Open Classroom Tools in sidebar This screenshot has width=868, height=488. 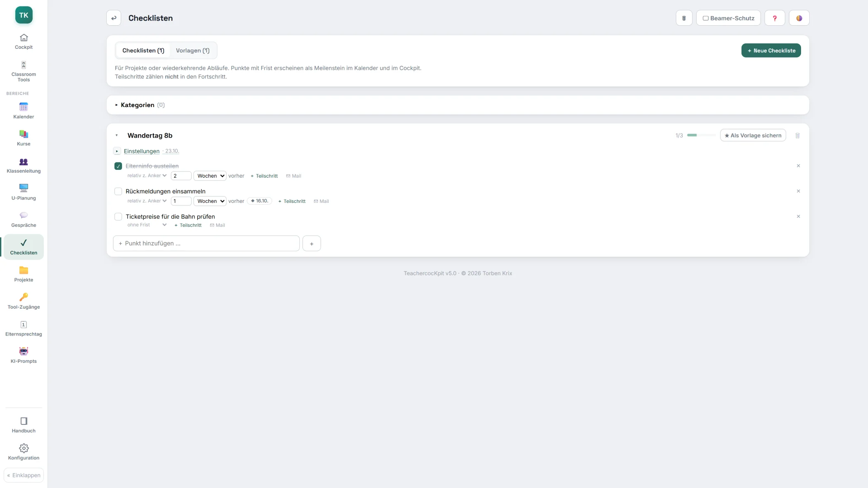(24, 71)
